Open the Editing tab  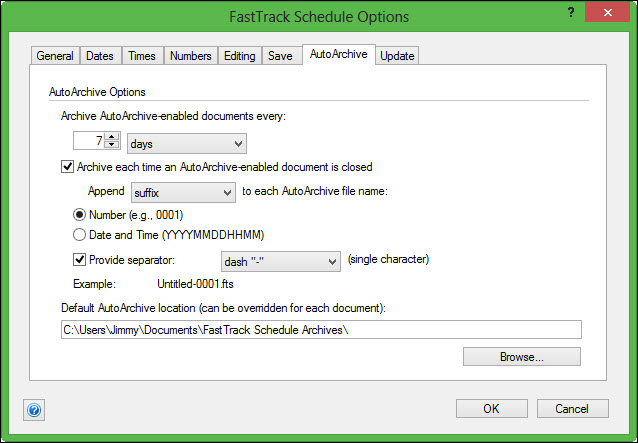[x=241, y=56]
